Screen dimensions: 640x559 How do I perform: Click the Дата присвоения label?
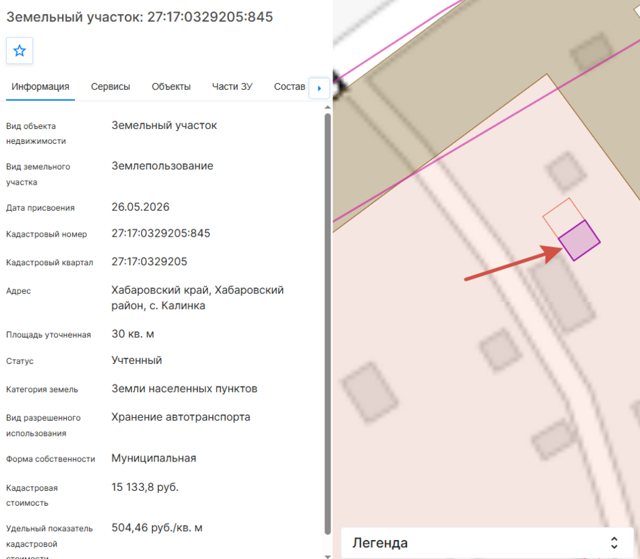click(40, 208)
